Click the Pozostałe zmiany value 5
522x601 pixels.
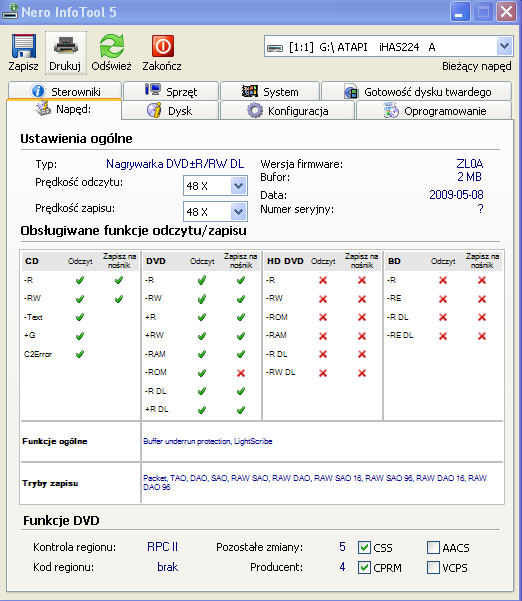click(342, 547)
